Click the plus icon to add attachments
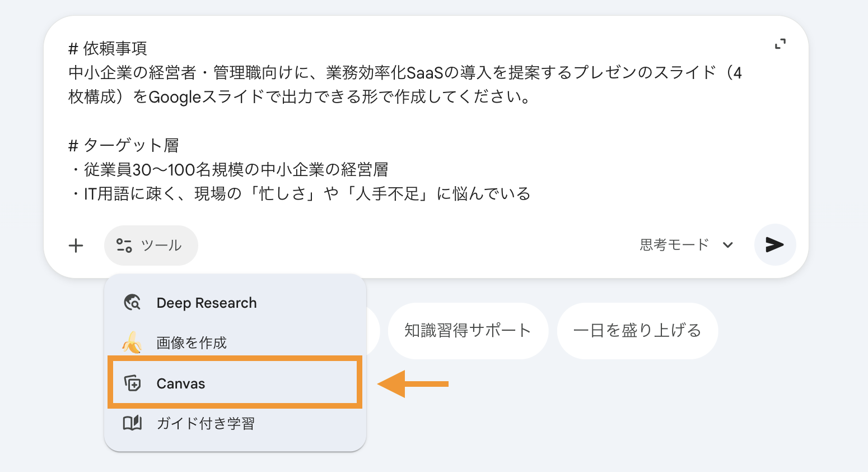 coord(76,245)
